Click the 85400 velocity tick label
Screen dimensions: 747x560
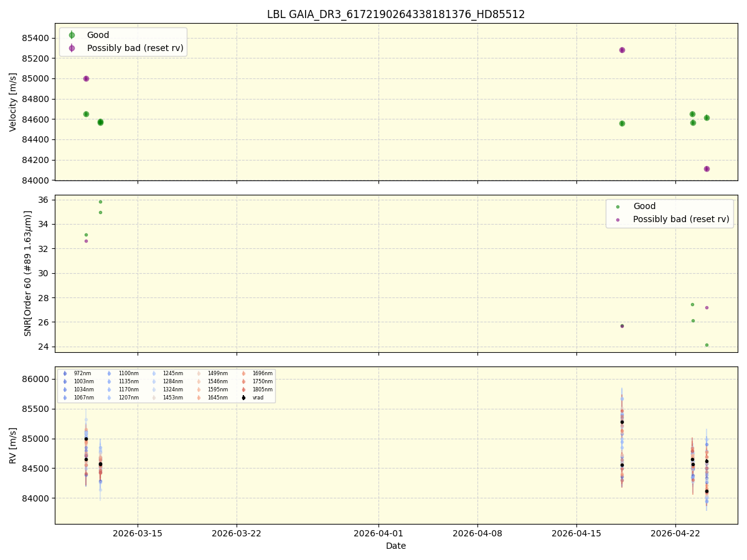pyautogui.click(x=37, y=38)
